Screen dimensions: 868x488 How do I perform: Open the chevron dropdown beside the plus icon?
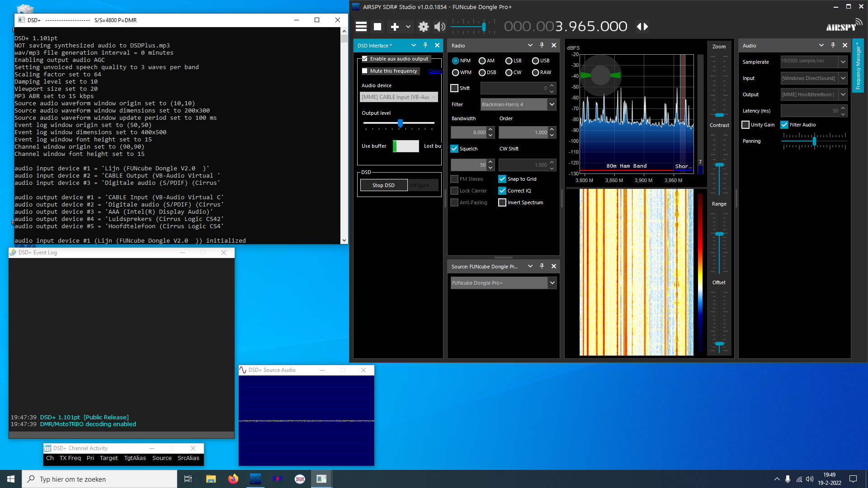408,27
